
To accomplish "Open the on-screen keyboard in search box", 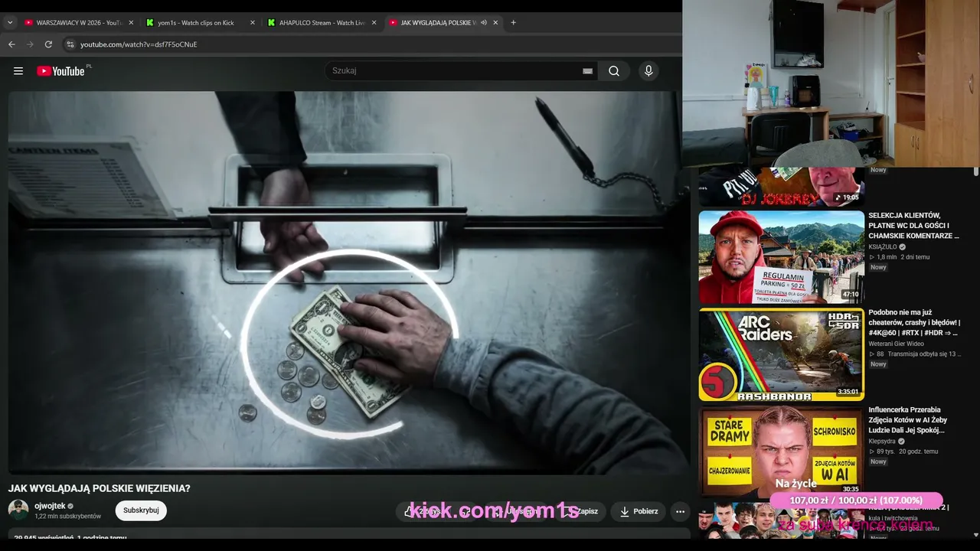I will click(587, 71).
